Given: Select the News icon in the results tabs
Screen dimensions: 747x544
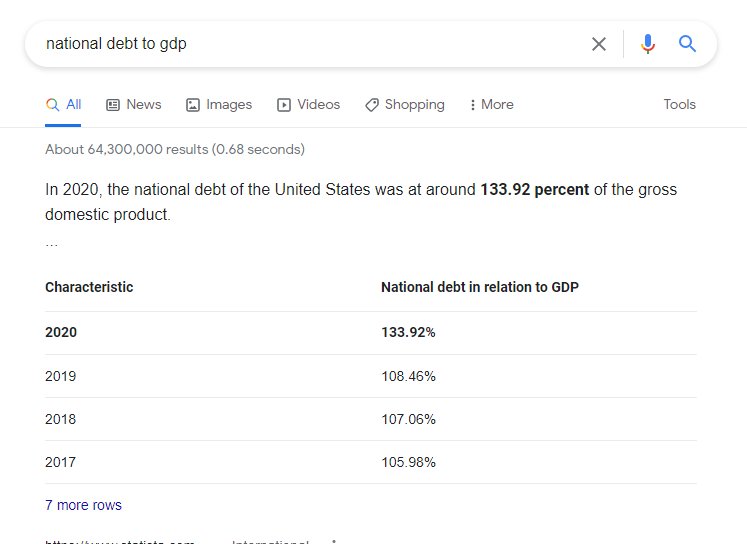Looking at the screenshot, I should [x=113, y=105].
